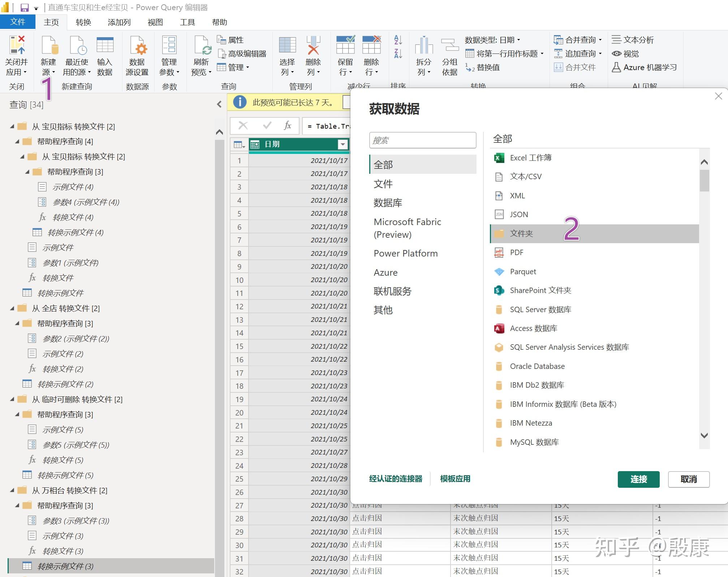This screenshot has height=577, width=728.
Task: Open 分组依据 (Group By)
Action: [449, 54]
